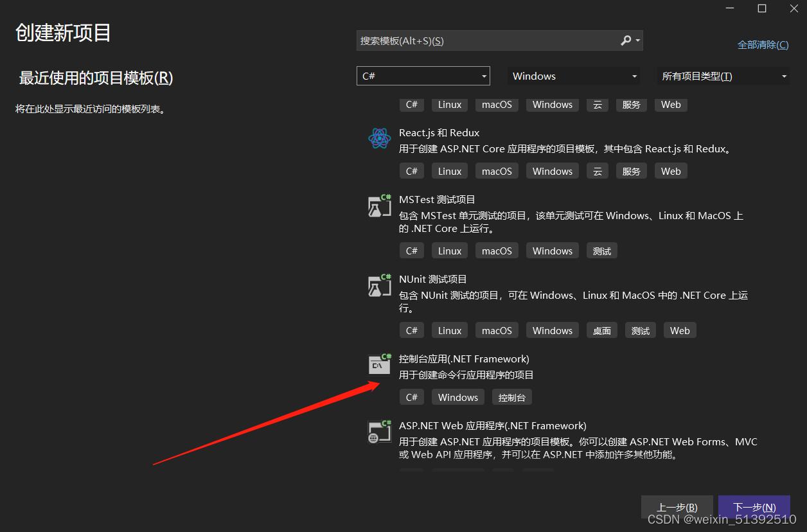Click the Windows tag under MSTest project

(553, 251)
